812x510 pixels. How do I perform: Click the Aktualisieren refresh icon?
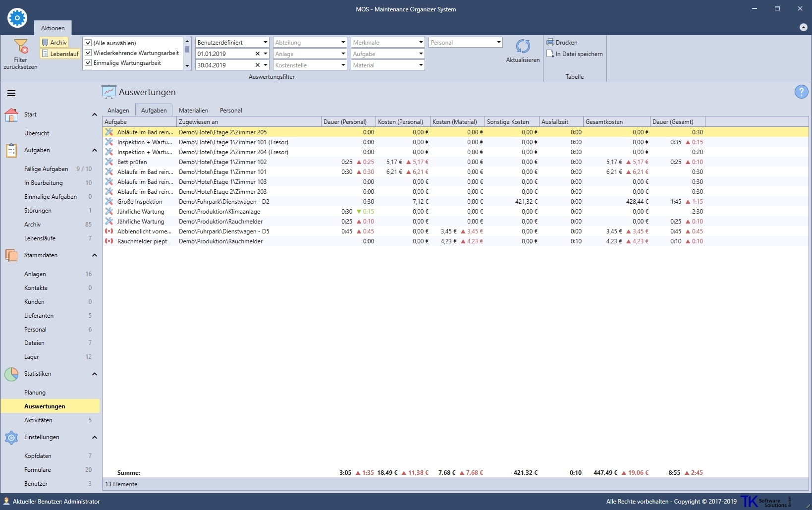pos(523,47)
